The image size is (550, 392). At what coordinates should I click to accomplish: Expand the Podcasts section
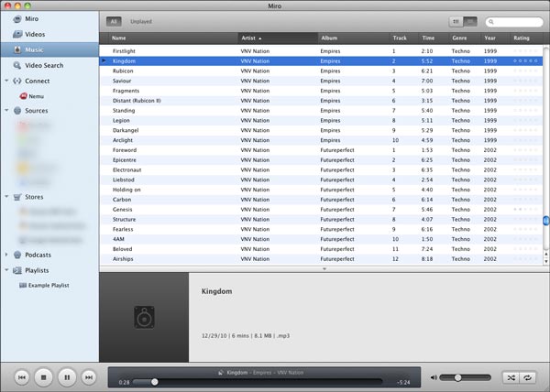pos(6,255)
